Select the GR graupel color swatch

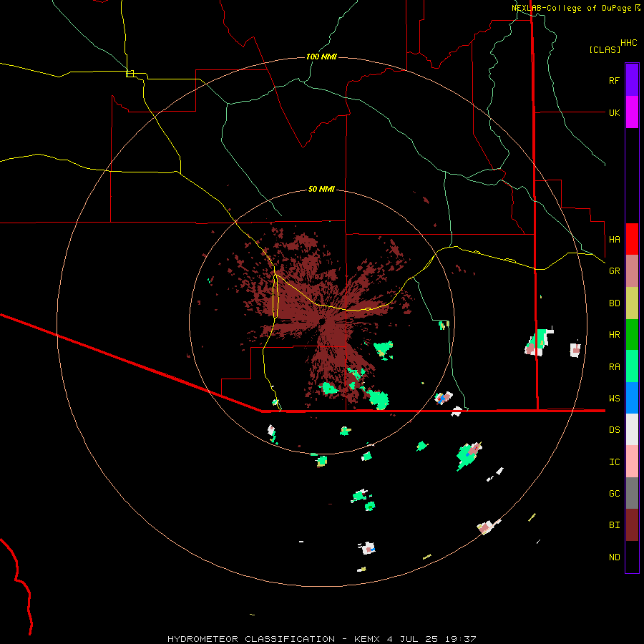[632, 271]
